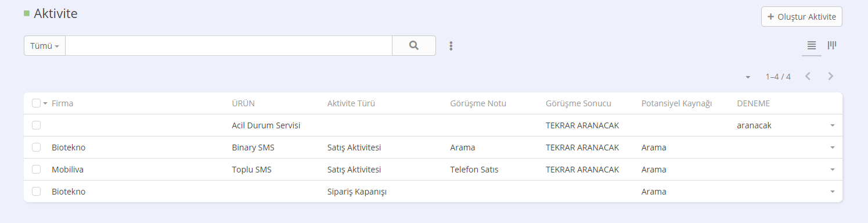Viewport: 868px width, 223px height.
Task: Sort by Görüşme Sonucu column header
Action: (578, 103)
